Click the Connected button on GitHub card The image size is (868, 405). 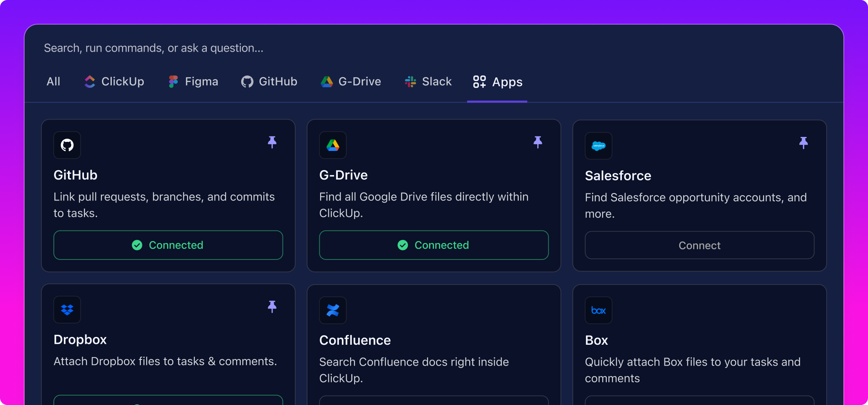pyautogui.click(x=168, y=245)
